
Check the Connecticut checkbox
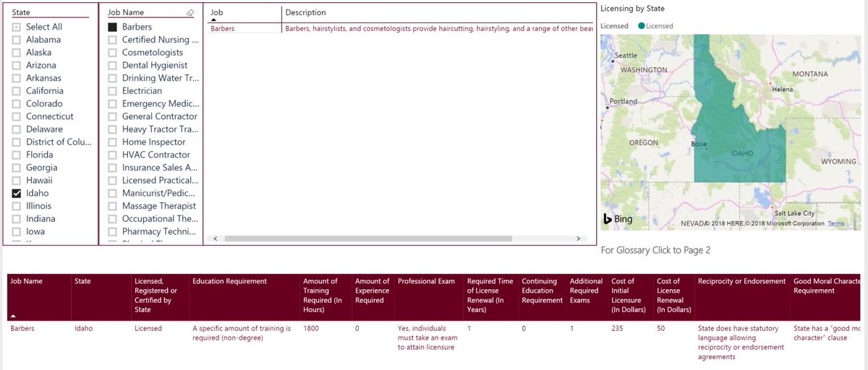click(x=17, y=116)
